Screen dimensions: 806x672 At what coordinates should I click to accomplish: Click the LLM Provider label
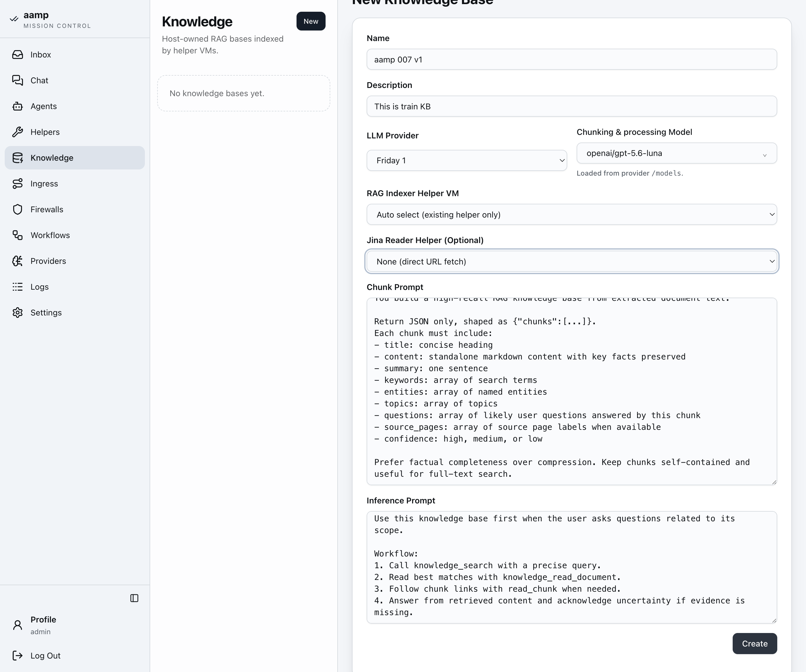[x=392, y=135]
